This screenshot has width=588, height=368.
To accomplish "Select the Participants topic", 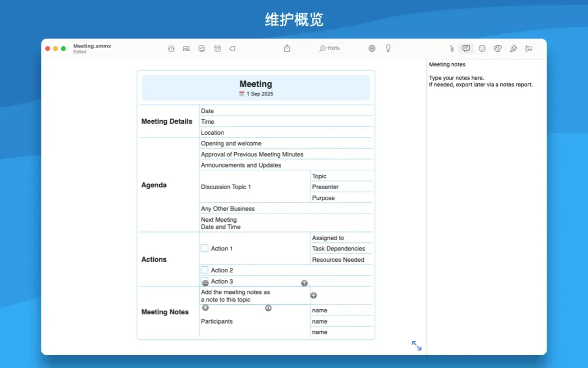I will click(217, 321).
